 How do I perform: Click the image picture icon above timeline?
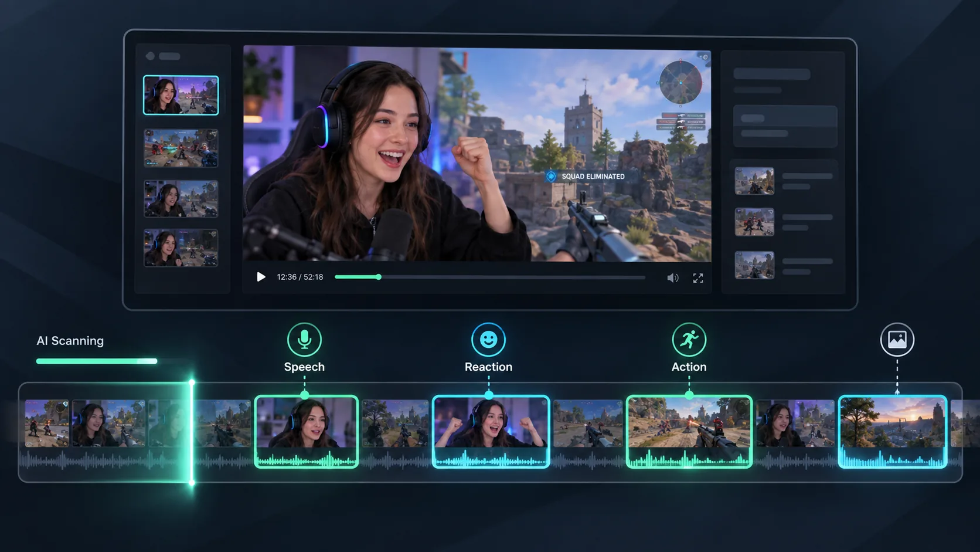[897, 340]
